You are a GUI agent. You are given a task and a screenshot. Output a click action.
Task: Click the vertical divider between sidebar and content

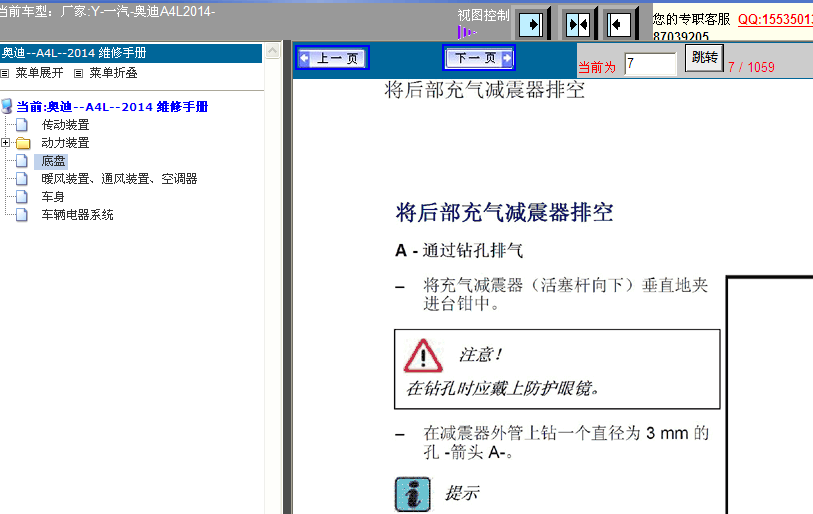[288, 277]
